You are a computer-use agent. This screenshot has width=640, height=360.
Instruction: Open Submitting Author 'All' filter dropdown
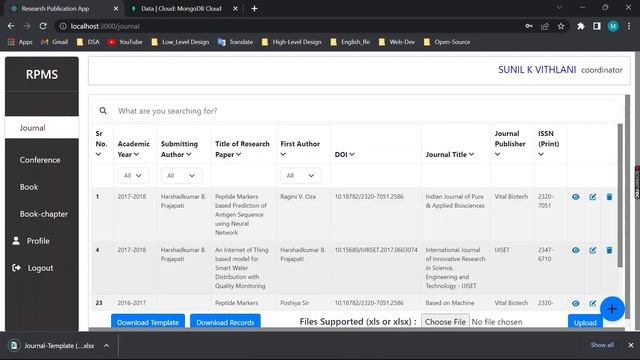coord(181,176)
